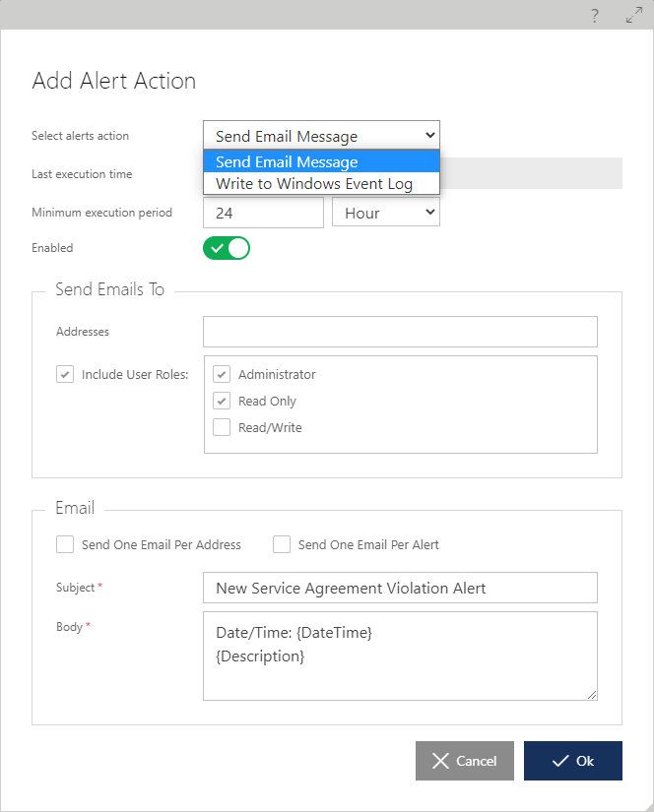Click inside the Body text area

[400, 656]
